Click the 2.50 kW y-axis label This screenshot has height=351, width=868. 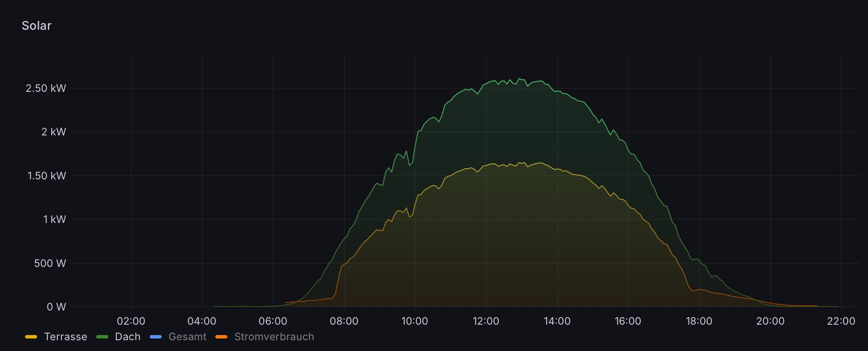46,88
